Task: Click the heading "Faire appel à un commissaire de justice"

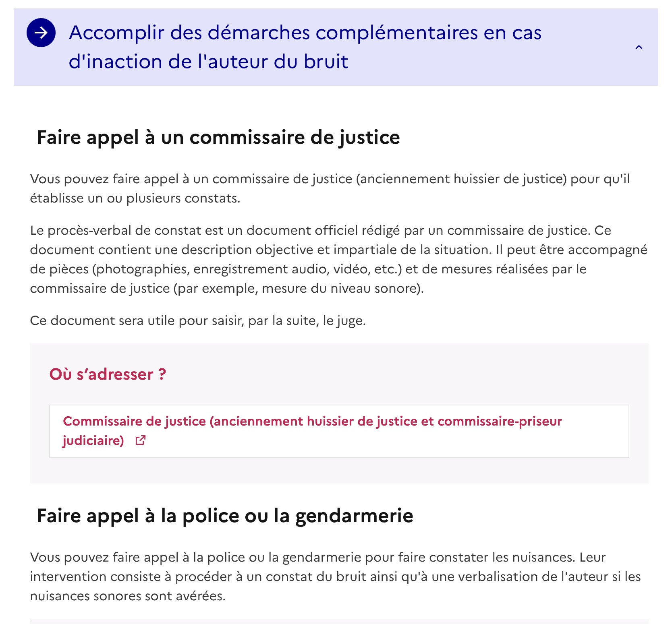Action: [218, 137]
